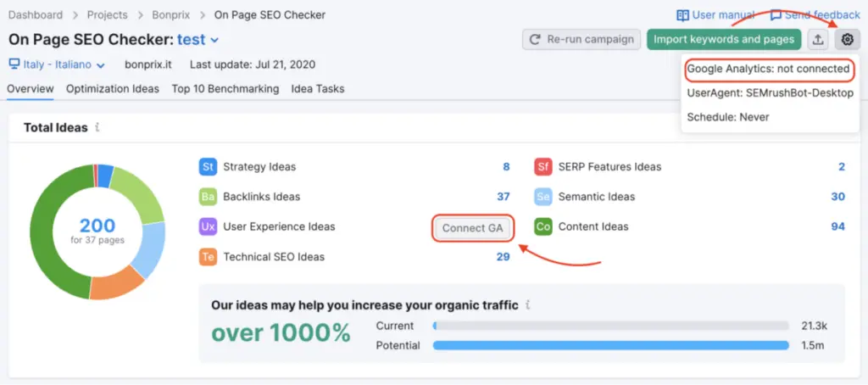The image size is (868, 385).
Task: Click the Potential traffic progress bar
Action: tap(610, 345)
